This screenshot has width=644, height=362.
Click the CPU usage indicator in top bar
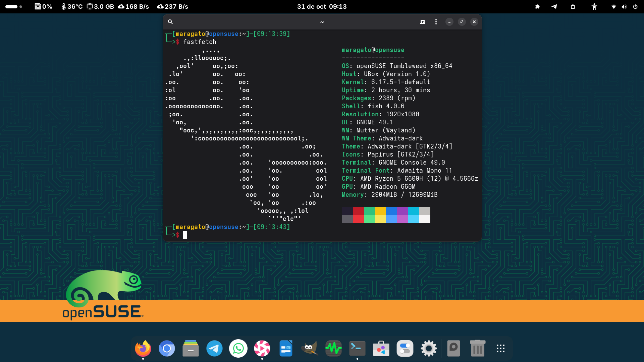pyautogui.click(x=44, y=7)
